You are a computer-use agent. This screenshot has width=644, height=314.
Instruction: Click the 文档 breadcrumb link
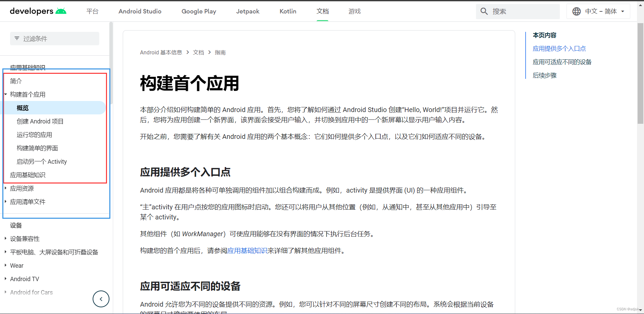(x=198, y=52)
